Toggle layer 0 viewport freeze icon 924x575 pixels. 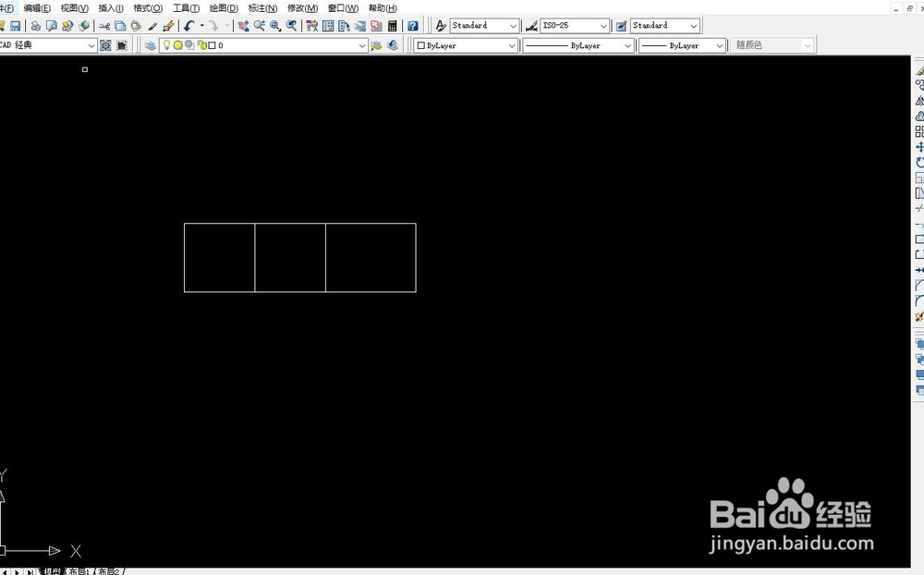click(x=189, y=45)
